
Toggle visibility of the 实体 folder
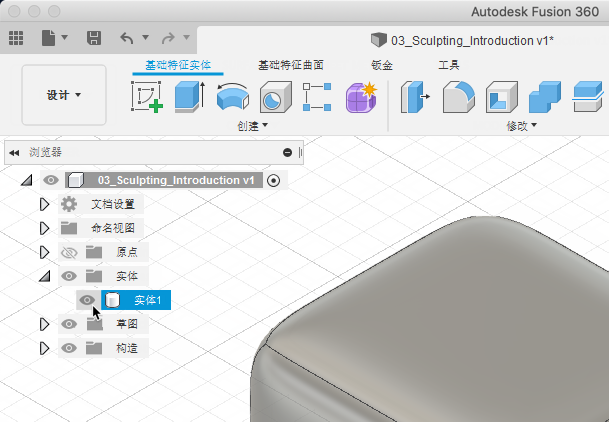pyautogui.click(x=69, y=276)
